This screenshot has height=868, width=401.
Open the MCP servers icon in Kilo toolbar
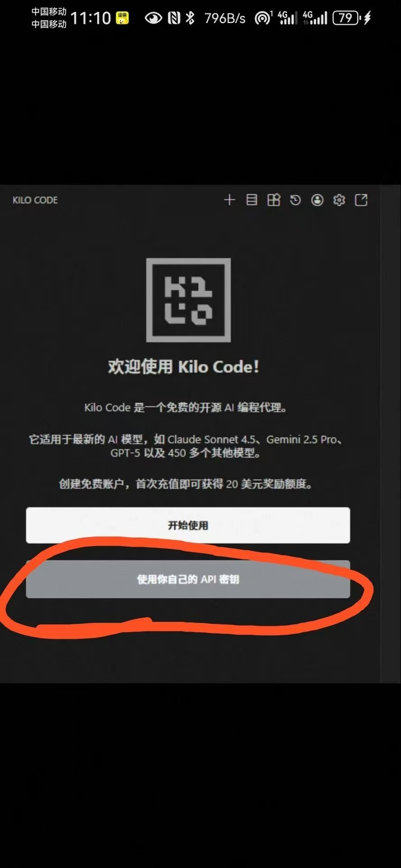tap(252, 200)
